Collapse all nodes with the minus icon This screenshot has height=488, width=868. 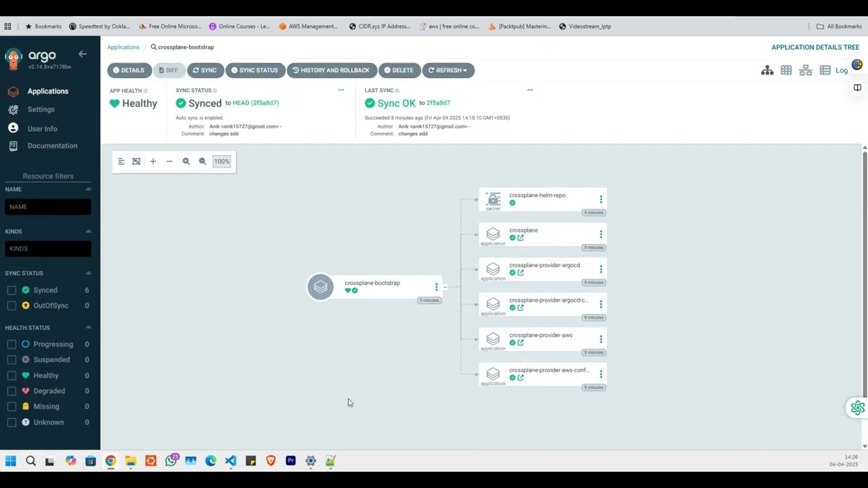point(170,161)
